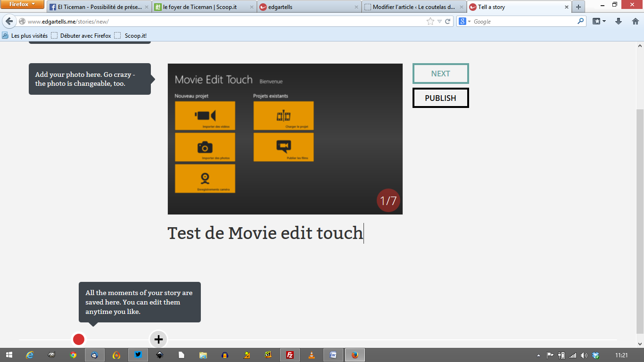
Task: Open the Windows Start button
Action: [x=9, y=355]
